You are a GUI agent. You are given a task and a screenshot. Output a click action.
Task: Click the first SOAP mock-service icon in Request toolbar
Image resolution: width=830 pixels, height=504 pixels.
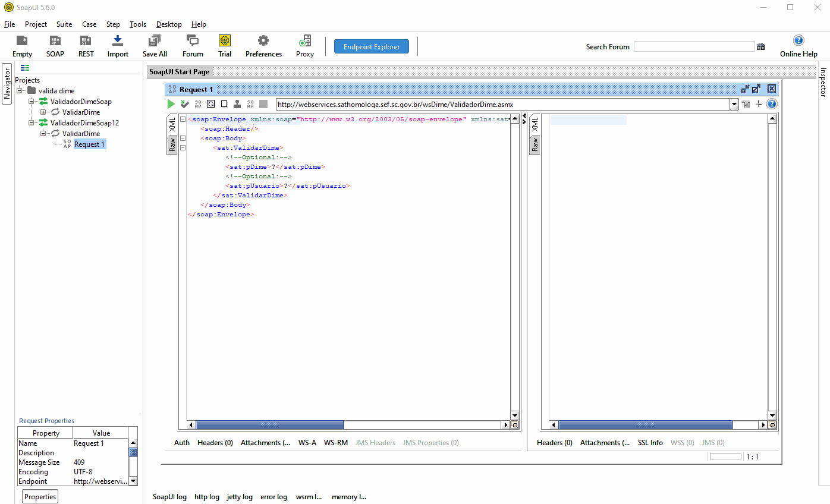pyautogui.click(x=198, y=104)
